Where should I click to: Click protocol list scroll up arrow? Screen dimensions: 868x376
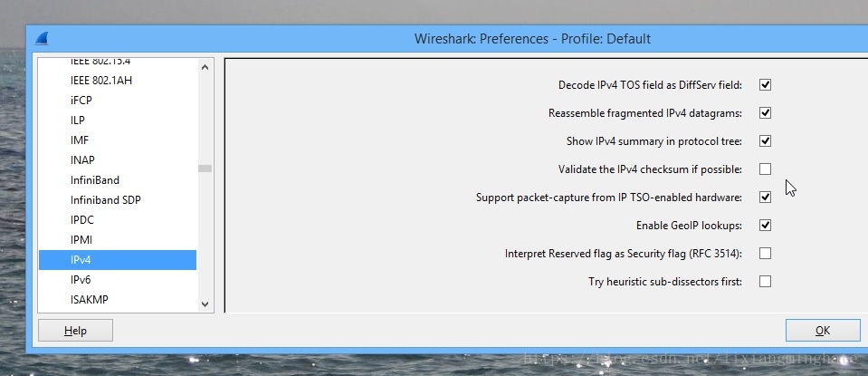pos(205,68)
